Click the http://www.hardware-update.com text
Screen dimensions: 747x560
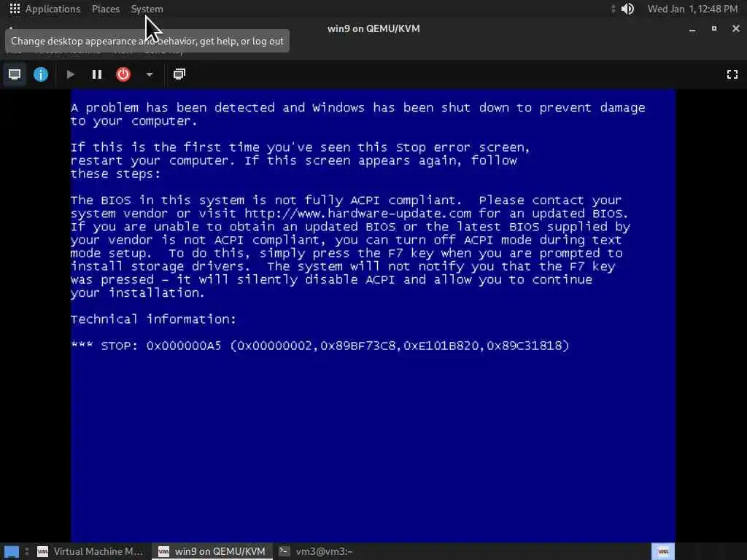click(x=357, y=214)
